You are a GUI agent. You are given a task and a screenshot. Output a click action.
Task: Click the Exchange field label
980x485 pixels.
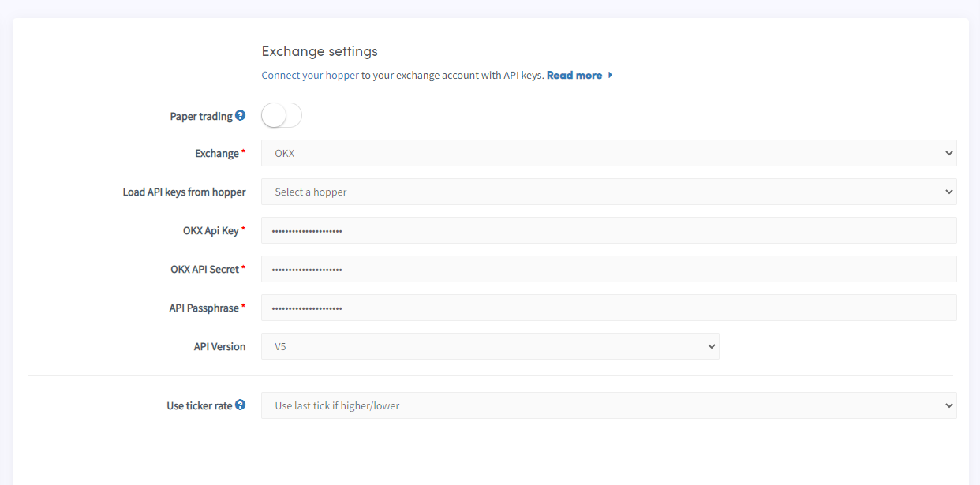tap(217, 154)
